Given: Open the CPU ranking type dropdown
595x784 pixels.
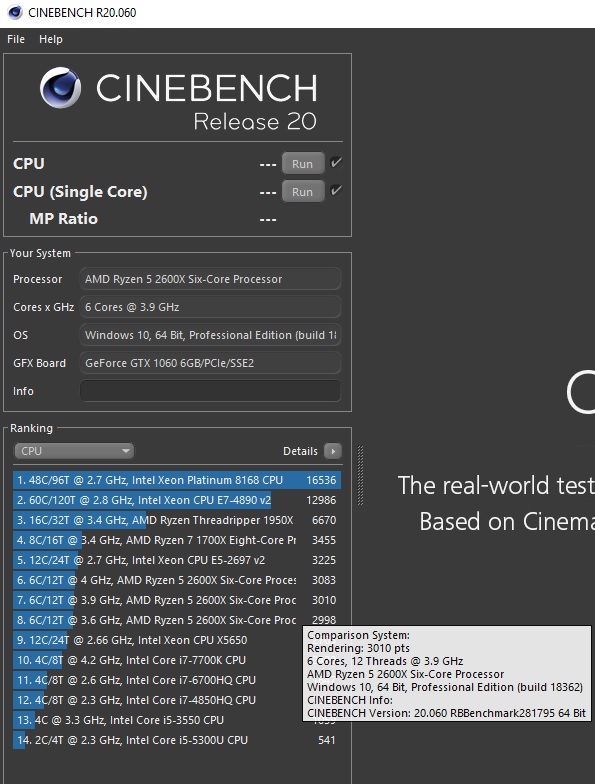Looking at the screenshot, I should (x=74, y=451).
